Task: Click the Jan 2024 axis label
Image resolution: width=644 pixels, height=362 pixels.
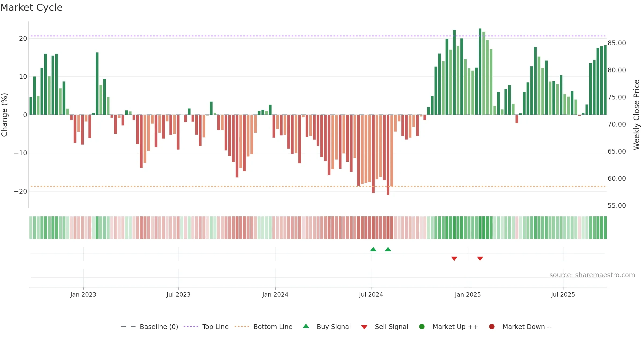Action: point(275,294)
